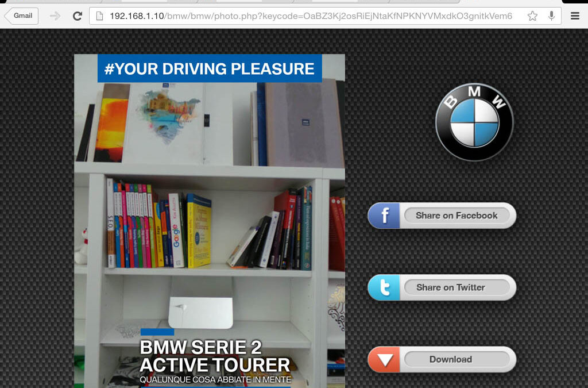This screenshot has width=588, height=388.
Task: Click the Twitter t icon
Action: click(x=384, y=287)
